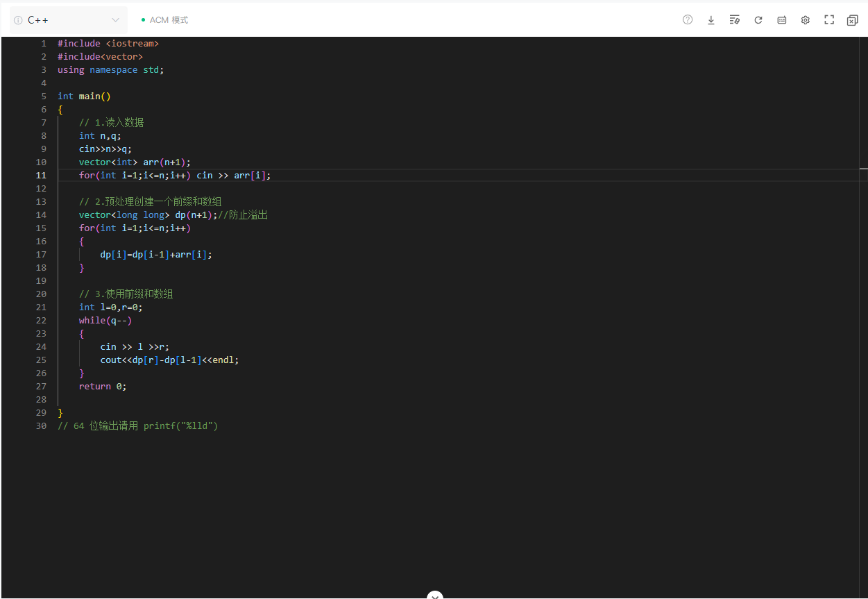Open editor settings gear icon

click(x=806, y=20)
